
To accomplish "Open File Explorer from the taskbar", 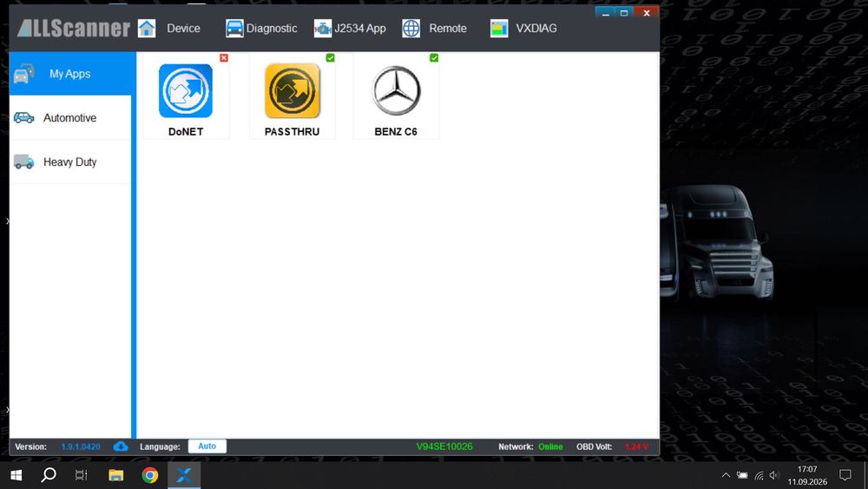I will click(115, 475).
